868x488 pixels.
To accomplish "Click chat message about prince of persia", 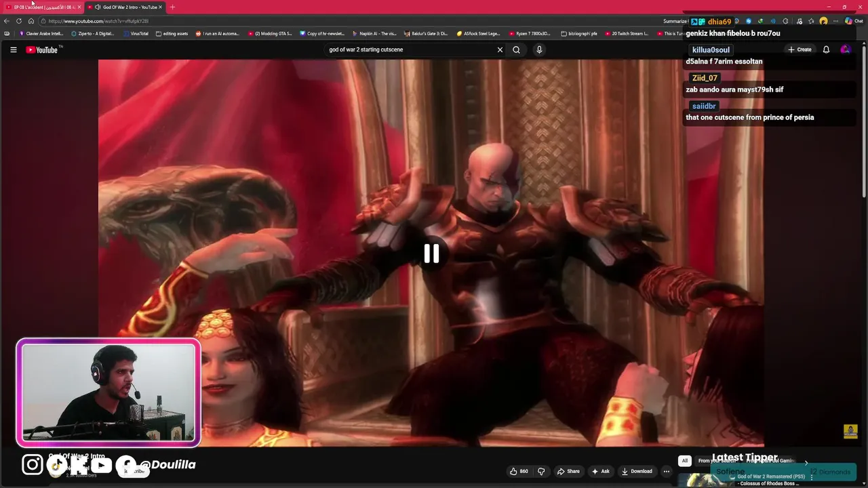I will tap(749, 117).
